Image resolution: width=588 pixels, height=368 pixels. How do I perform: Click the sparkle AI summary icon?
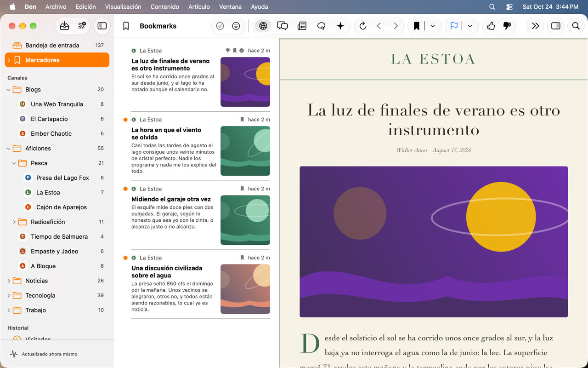[340, 26]
